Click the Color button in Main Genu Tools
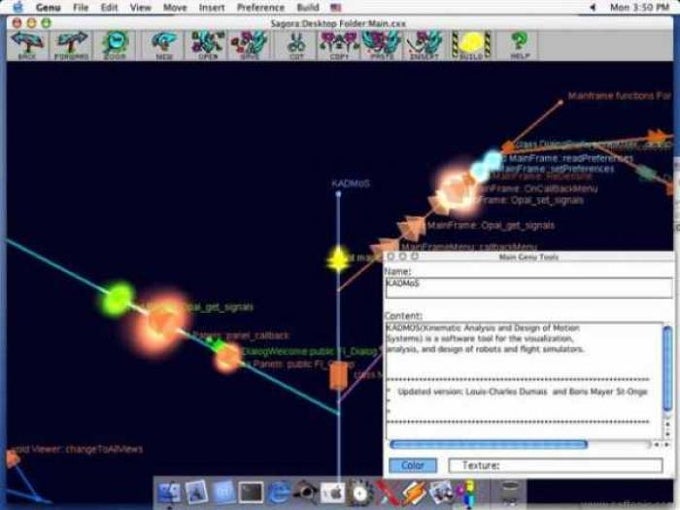The width and height of the screenshot is (680, 510). 413,465
